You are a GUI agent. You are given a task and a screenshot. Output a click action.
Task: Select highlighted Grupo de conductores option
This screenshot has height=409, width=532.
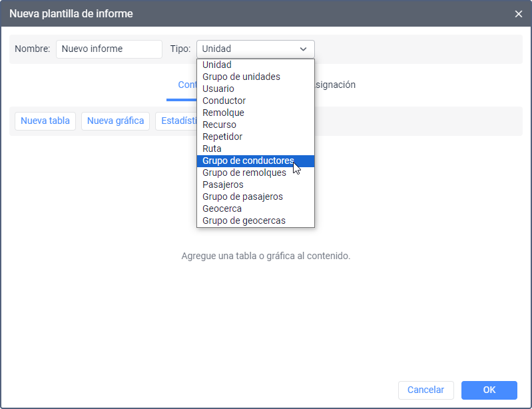[248, 161]
